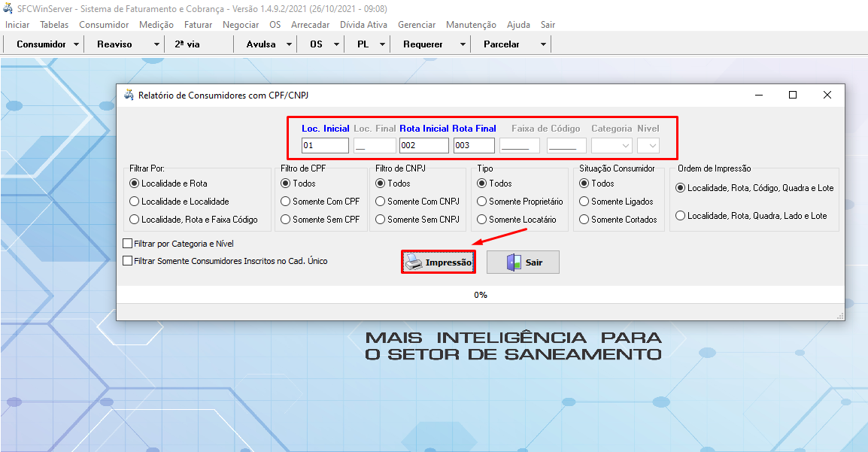
Task: Click the printer icon on Impressão button
Action: [414, 262]
